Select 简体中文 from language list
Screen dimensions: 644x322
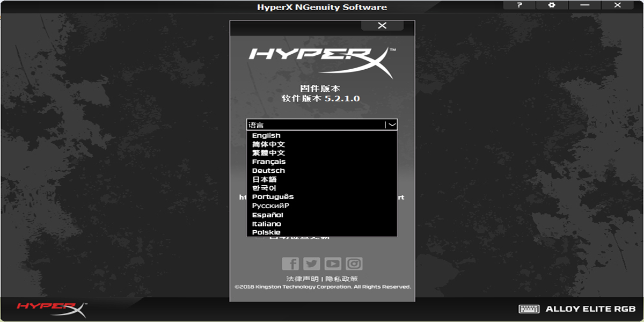(x=322, y=144)
